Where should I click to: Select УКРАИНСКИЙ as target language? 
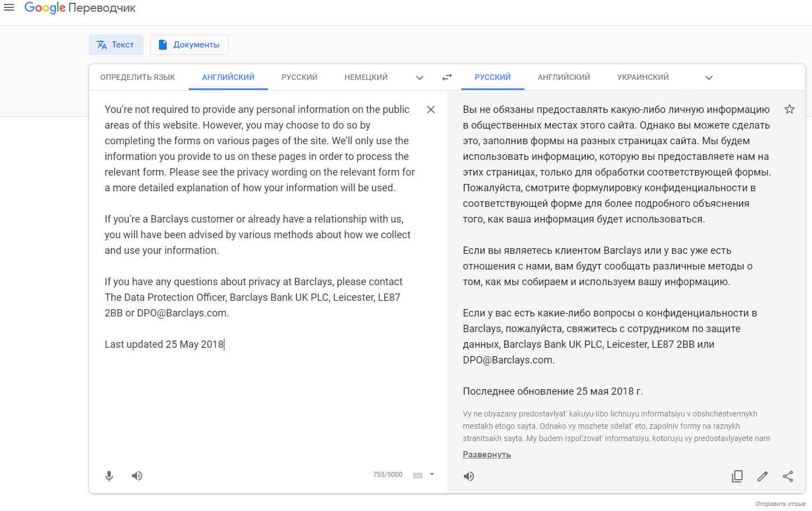(x=642, y=77)
